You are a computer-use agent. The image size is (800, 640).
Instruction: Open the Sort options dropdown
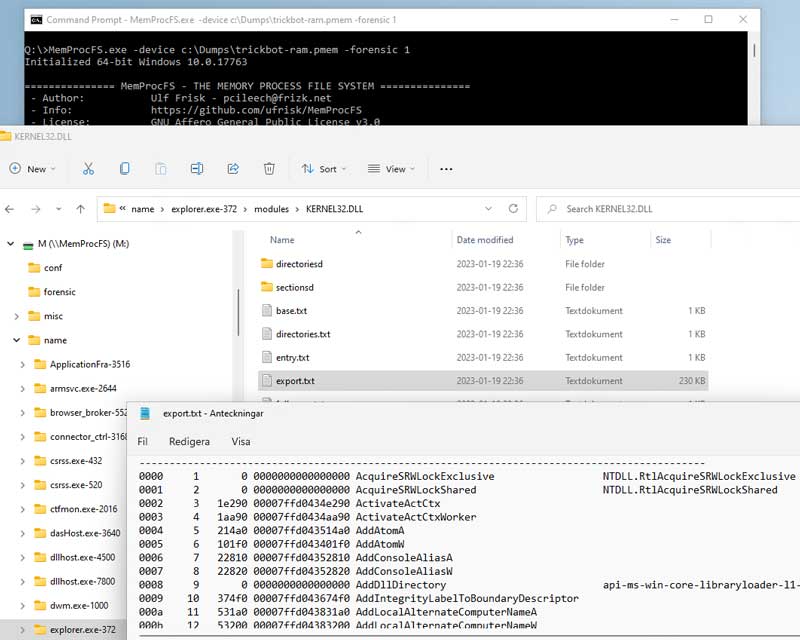click(324, 169)
